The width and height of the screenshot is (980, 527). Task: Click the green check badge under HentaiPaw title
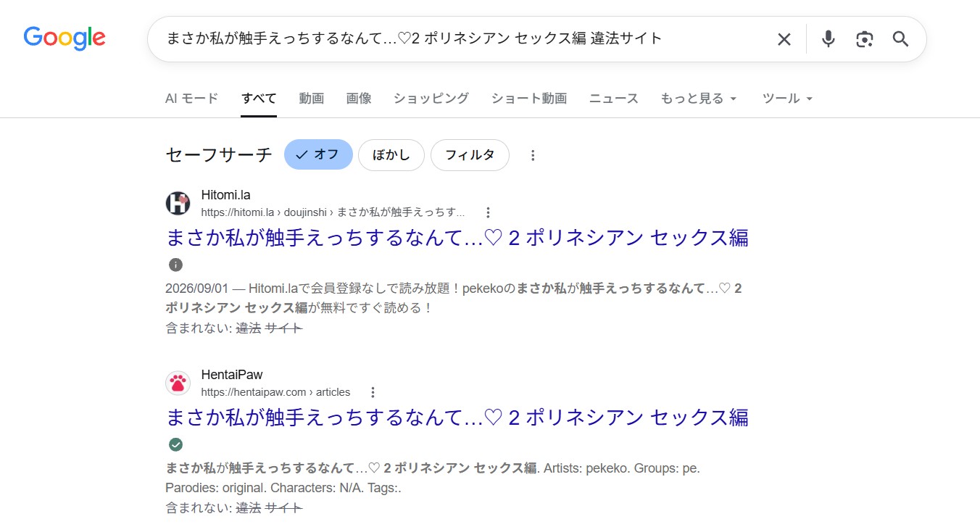(x=175, y=444)
